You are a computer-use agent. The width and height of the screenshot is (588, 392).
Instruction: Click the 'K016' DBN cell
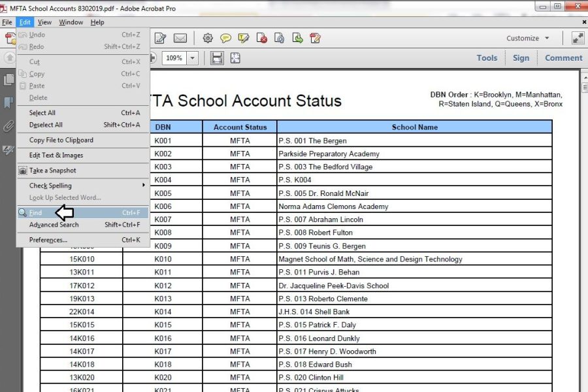[x=163, y=338]
